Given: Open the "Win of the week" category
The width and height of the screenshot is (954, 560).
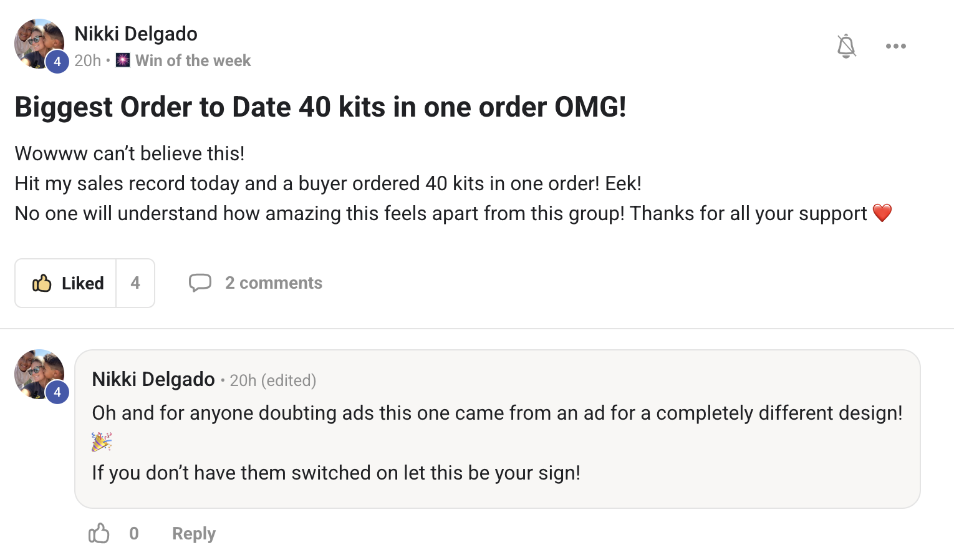Looking at the screenshot, I should coord(193,60).
